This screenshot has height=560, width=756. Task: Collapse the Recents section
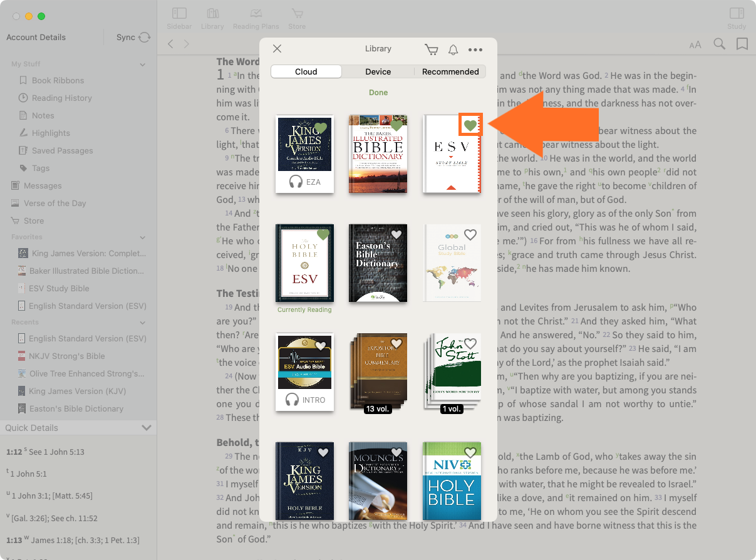pos(143,323)
